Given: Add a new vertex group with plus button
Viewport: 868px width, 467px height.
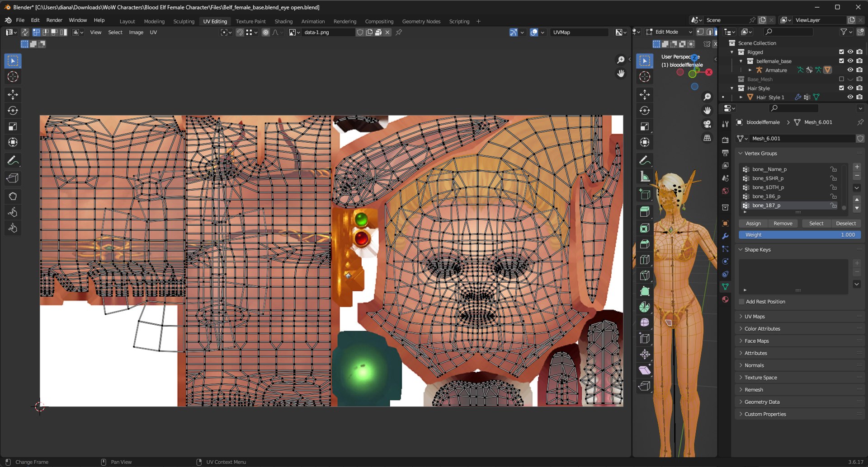Looking at the screenshot, I should [857, 167].
